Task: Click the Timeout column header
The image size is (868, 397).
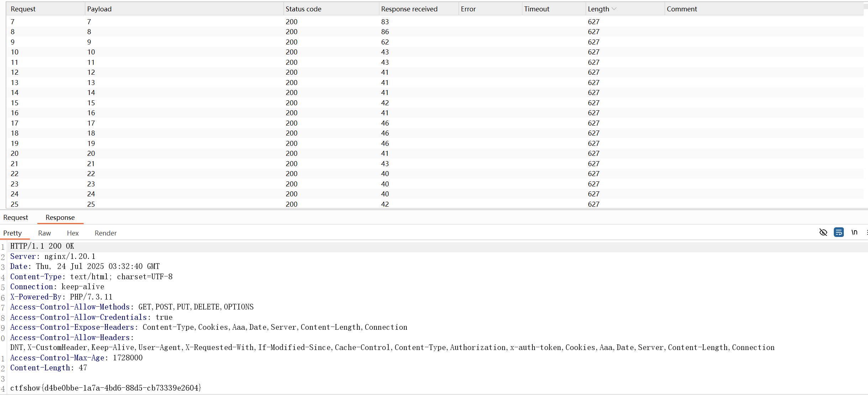Action: tap(536, 9)
